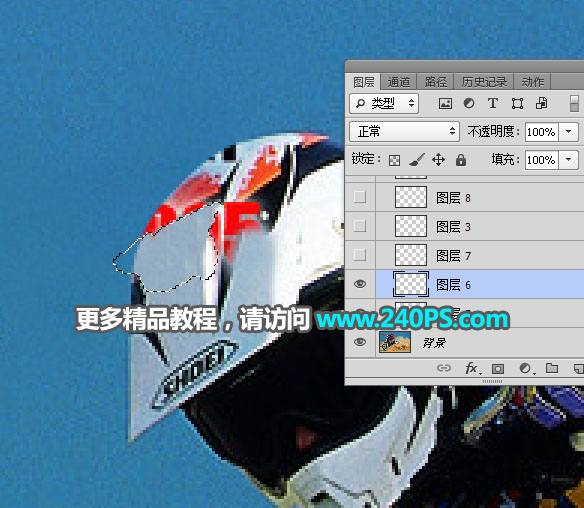
Task: Add layer mask icon
Action: click(x=498, y=368)
